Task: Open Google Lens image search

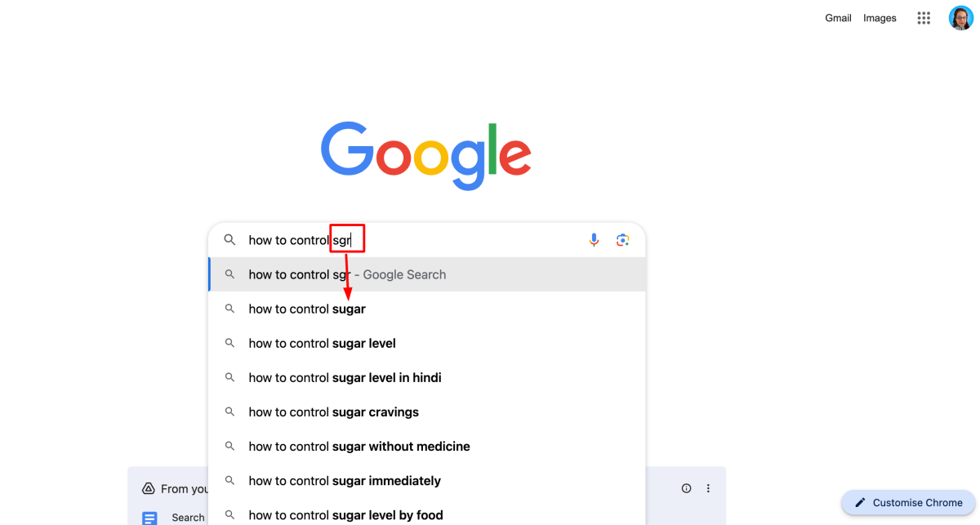Action: (x=622, y=239)
